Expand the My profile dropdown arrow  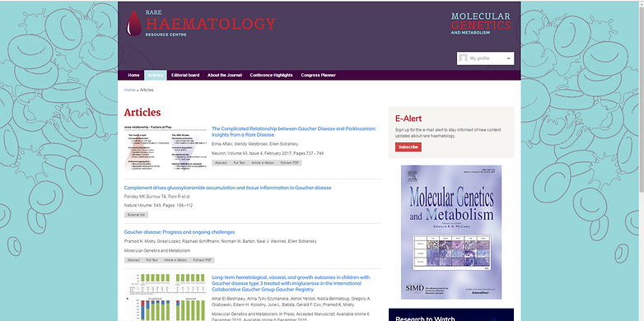tap(508, 58)
